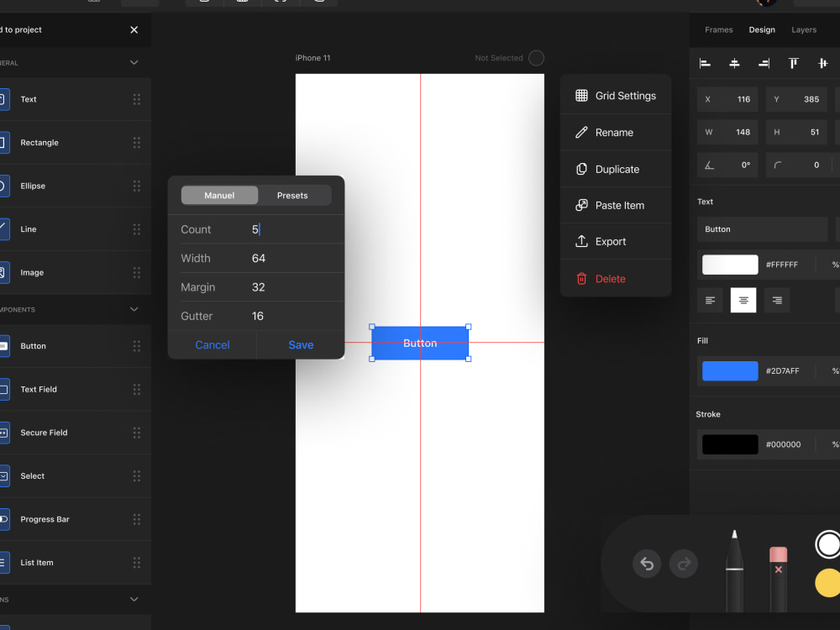The height and width of the screenshot is (630, 840).
Task: Collapse the Components section chevron
Action: click(134, 309)
